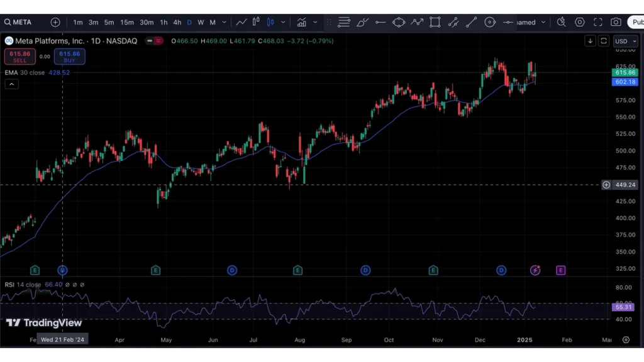This screenshot has height=362, width=644.
Task: Click the 615.86 BUY button
Action: coord(69,57)
